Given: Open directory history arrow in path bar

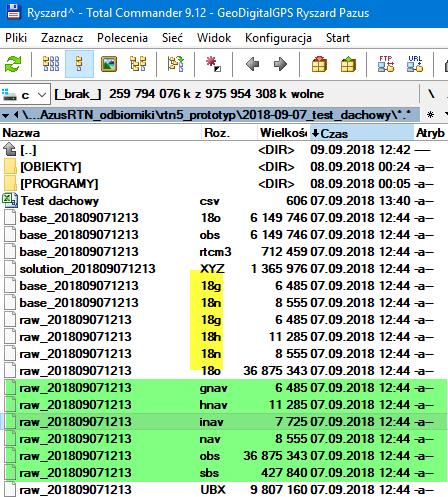Looking at the screenshot, I should pyautogui.click(x=5, y=115).
